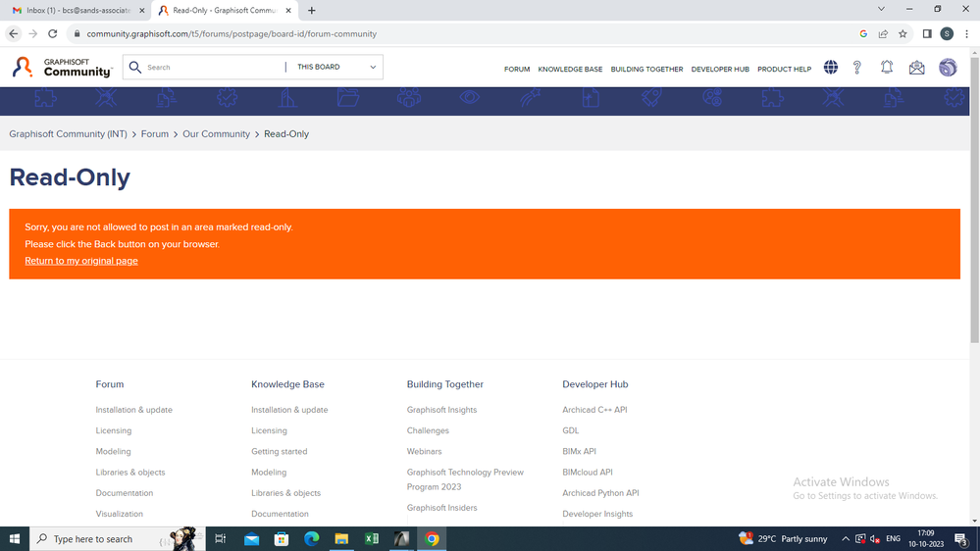Open the GDL footer link
The image size is (980, 551).
[570, 430]
